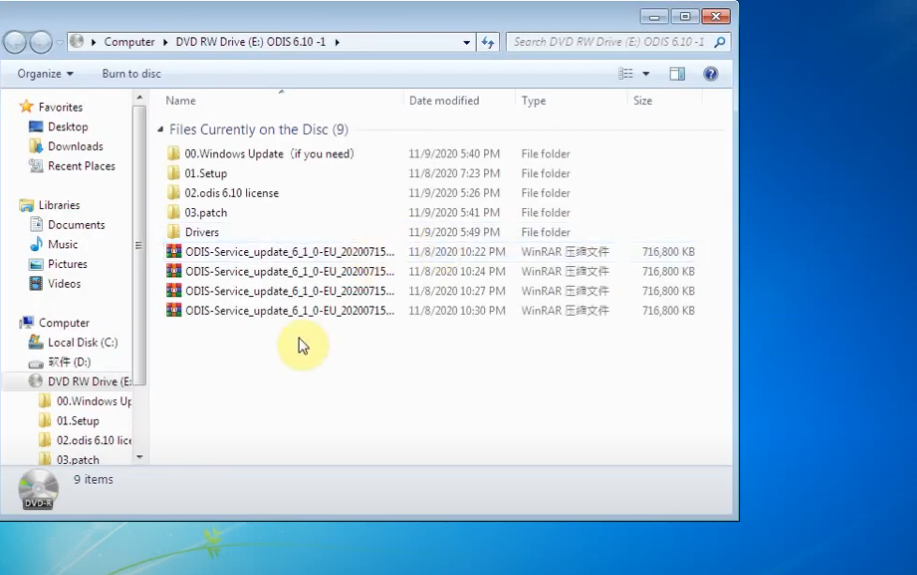Viewport: 917px width, 575px height.
Task: Click the DVD-R disc icon in details pane
Action: 38,490
